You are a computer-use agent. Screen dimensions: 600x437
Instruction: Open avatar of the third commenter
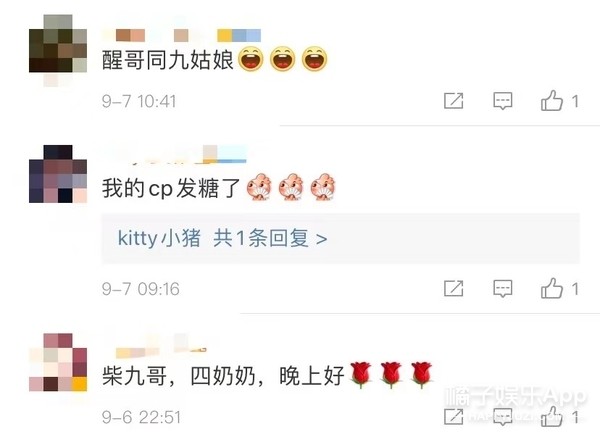(58, 362)
